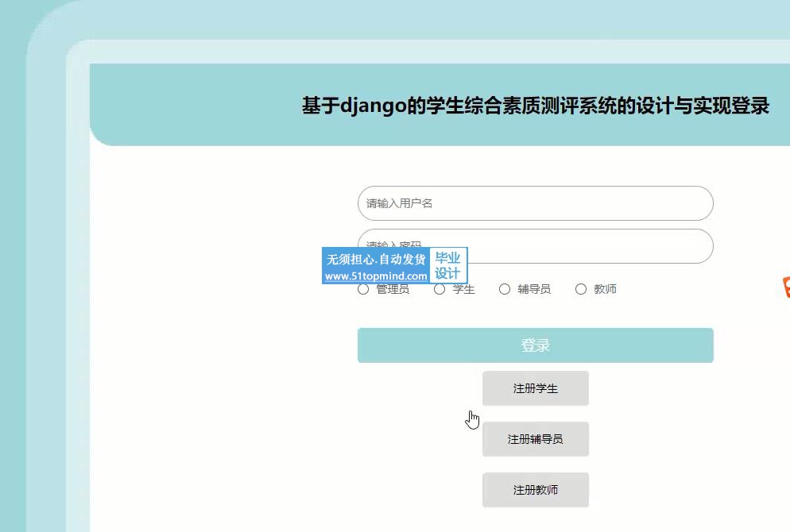The height and width of the screenshot is (532, 790).
Task: Pick the 教师 radio option
Action: tap(581, 289)
